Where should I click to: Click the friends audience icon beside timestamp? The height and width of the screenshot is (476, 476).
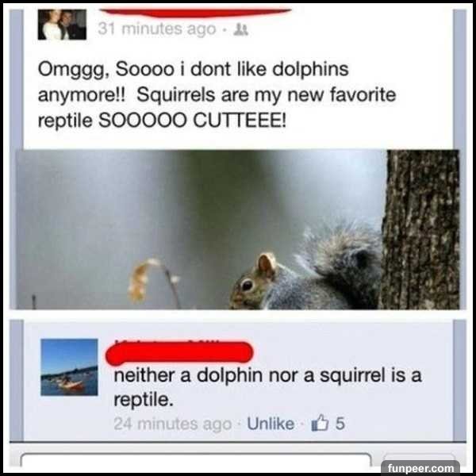[240, 30]
